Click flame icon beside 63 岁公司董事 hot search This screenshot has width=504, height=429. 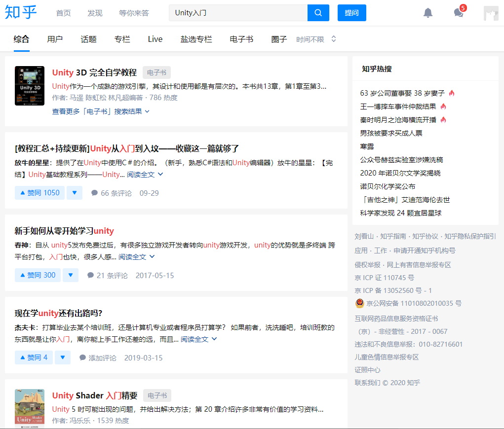coord(452,93)
